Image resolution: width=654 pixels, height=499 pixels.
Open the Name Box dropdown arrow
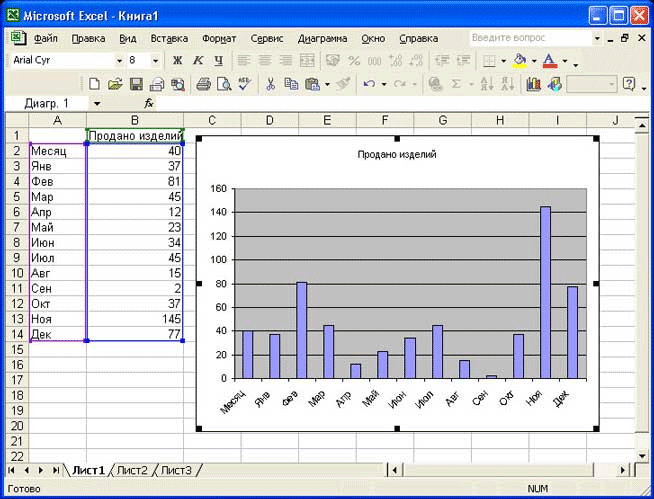(97, 104)
